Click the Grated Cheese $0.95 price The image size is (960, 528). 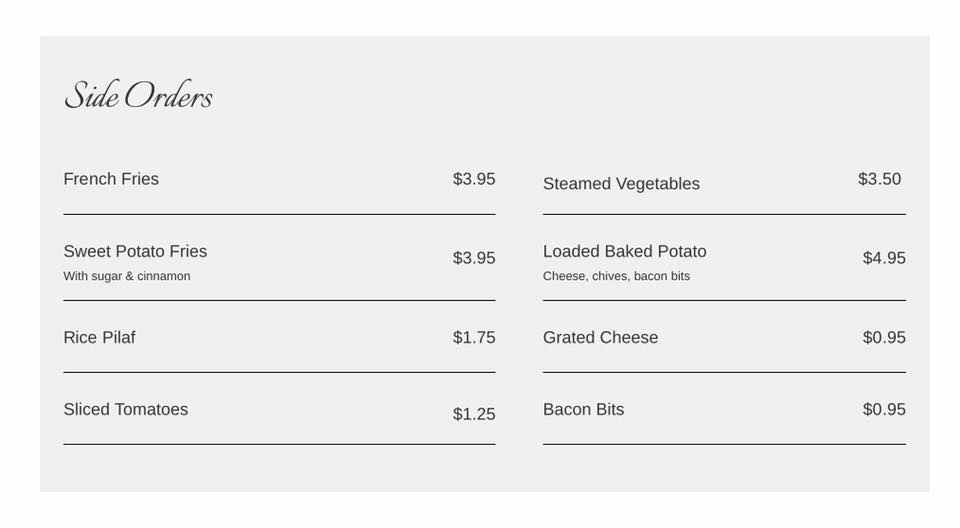[x=884, y=338]
